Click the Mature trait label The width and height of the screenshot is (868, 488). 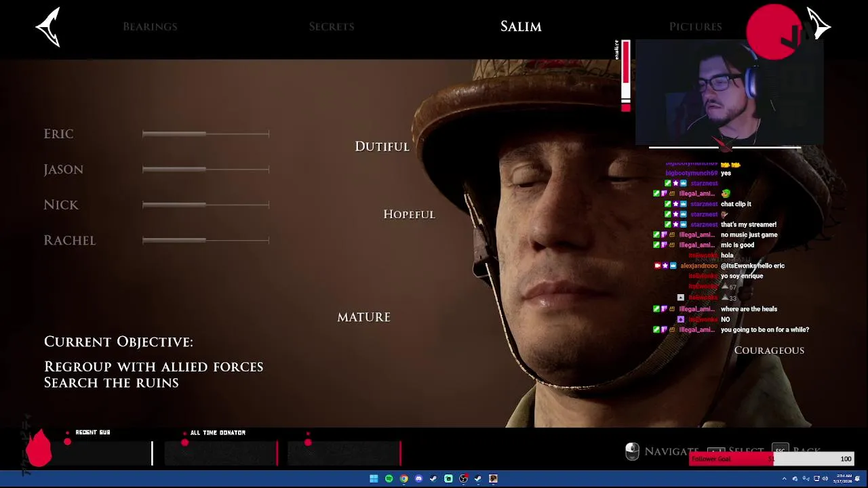click(363, 317)
